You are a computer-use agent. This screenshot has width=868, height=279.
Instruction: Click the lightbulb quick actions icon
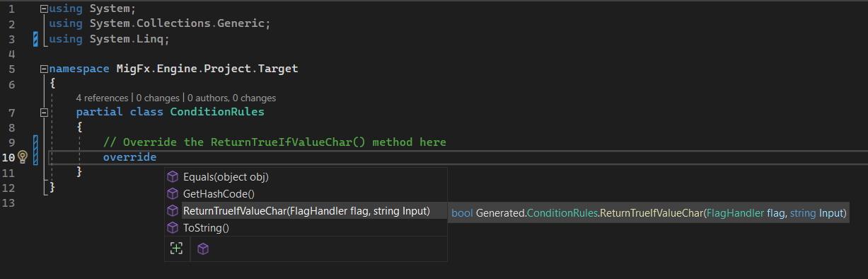click(x=23, y=157)
